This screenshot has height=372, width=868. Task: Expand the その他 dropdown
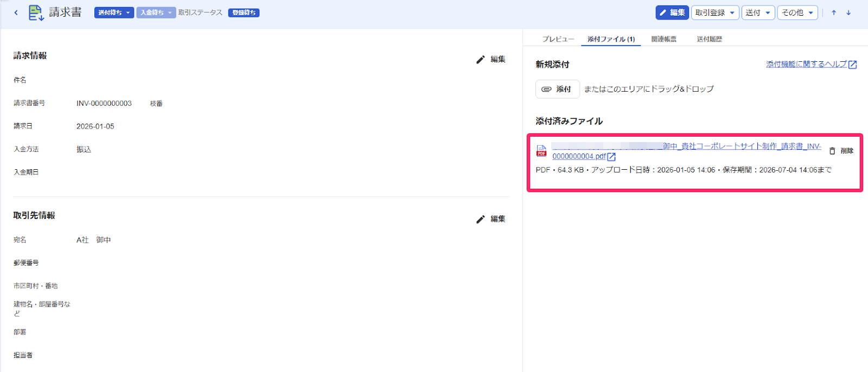[x=797, y=12]
